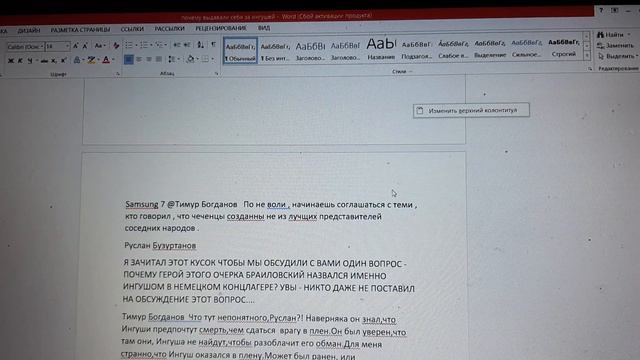
Task: Sort the selected text alphabetically
Action: (x=200, y=45)
